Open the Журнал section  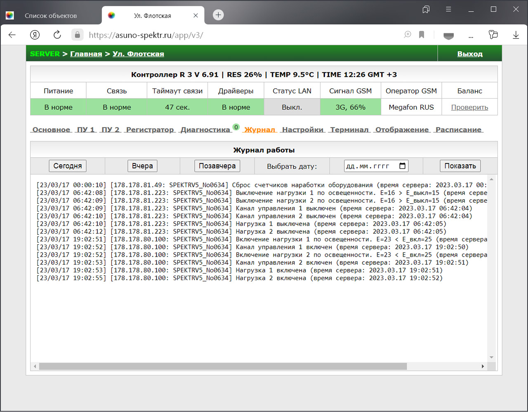coord(259,130)
